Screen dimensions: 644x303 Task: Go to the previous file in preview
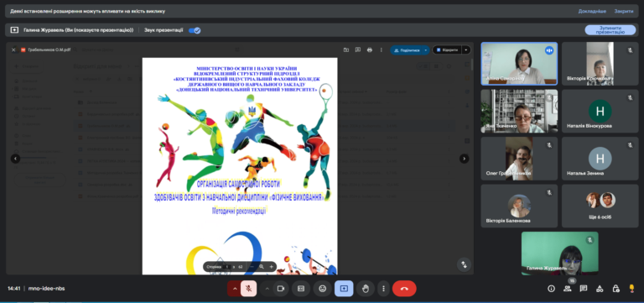pyautogui.click(x=15, y=159)
